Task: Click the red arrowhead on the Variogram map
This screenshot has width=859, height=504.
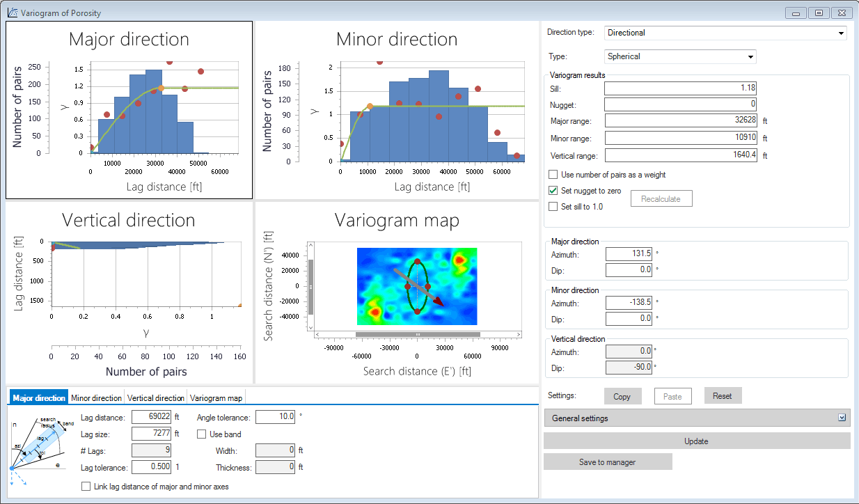Action: coord(439,302)
